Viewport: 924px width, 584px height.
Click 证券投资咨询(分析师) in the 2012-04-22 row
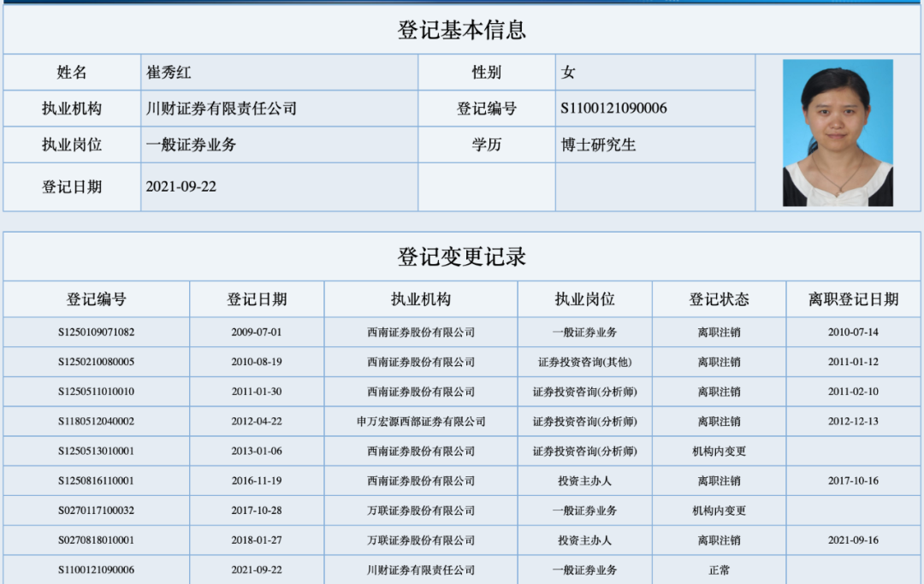tap(584, 422)
